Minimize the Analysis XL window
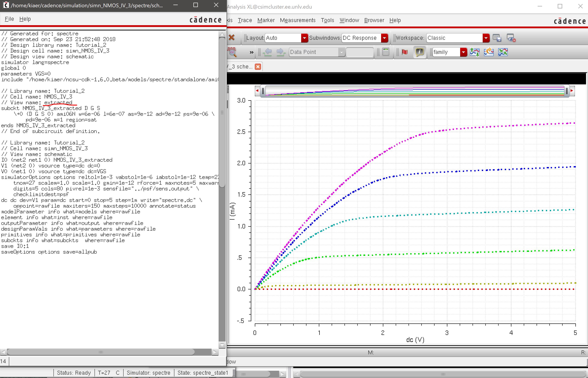588x378 pixels. 540,6
